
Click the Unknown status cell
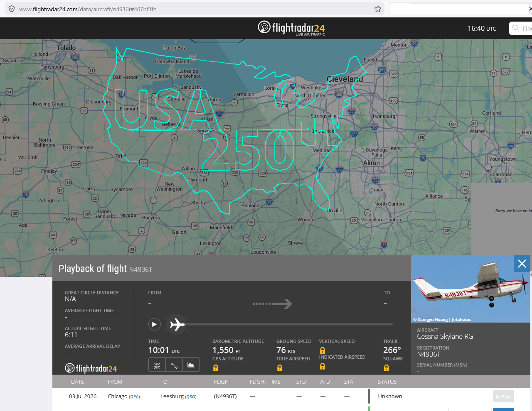[390, 396]
